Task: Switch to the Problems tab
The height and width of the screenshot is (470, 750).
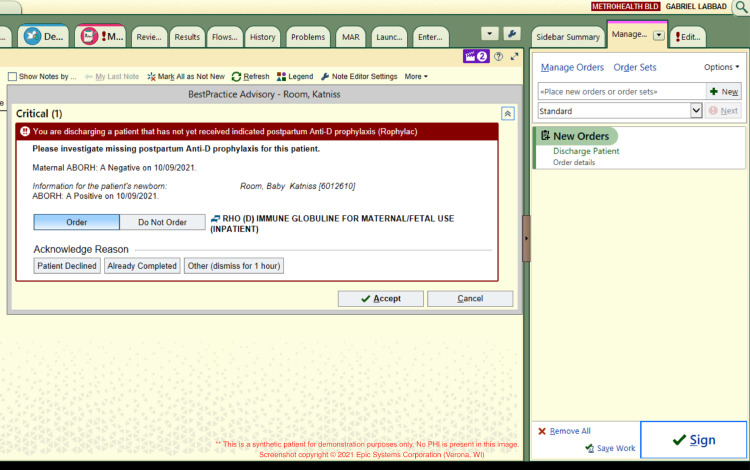Action: [308, 37]
